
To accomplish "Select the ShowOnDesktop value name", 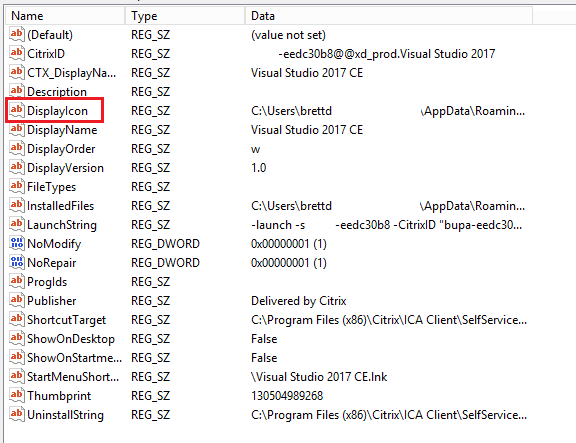I will point(71,339).
